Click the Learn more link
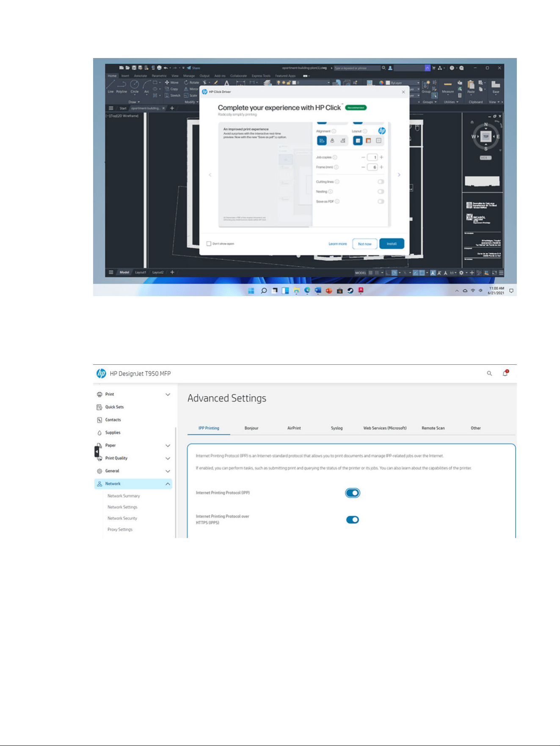 (338, 244)
